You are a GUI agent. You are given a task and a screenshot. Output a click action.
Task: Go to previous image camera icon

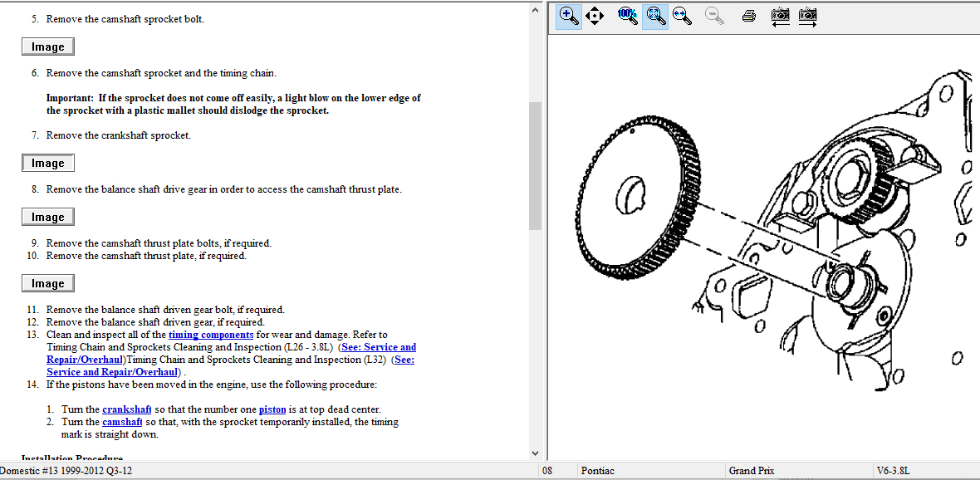781,17
